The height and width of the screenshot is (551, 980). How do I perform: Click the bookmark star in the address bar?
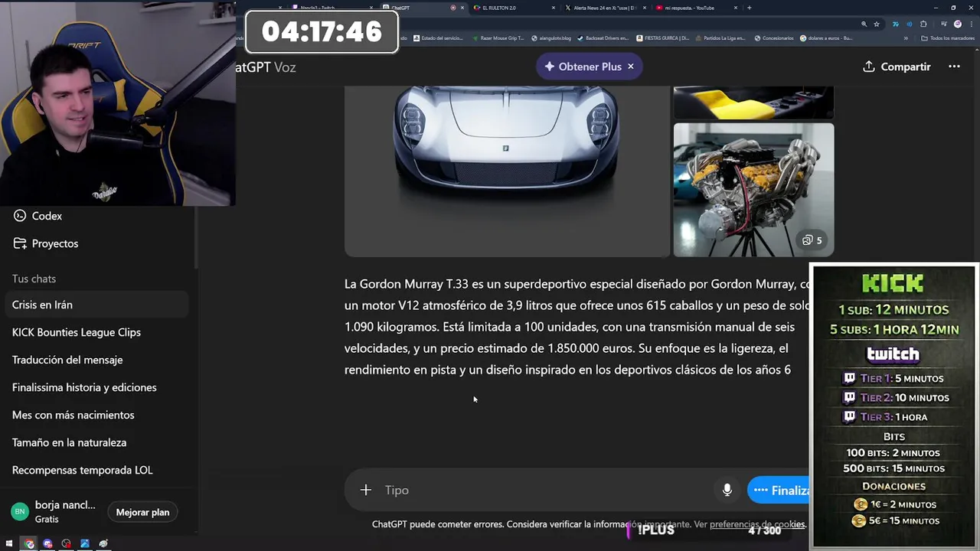(877, 24)
